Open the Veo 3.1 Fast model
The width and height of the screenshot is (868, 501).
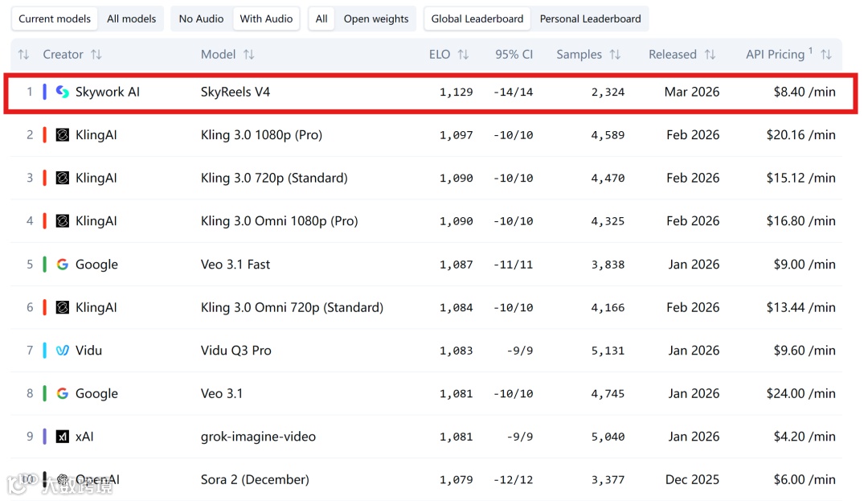235,265
